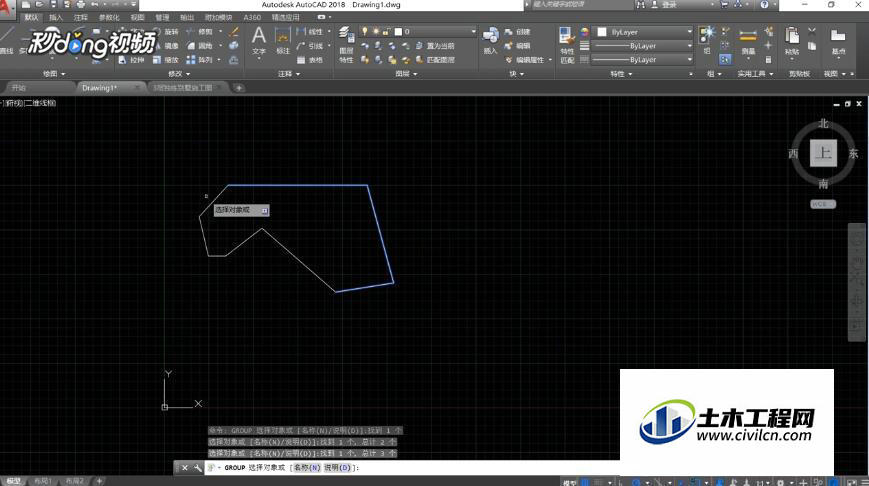Expand the 图层 (Layers) panel

(406, 74)
